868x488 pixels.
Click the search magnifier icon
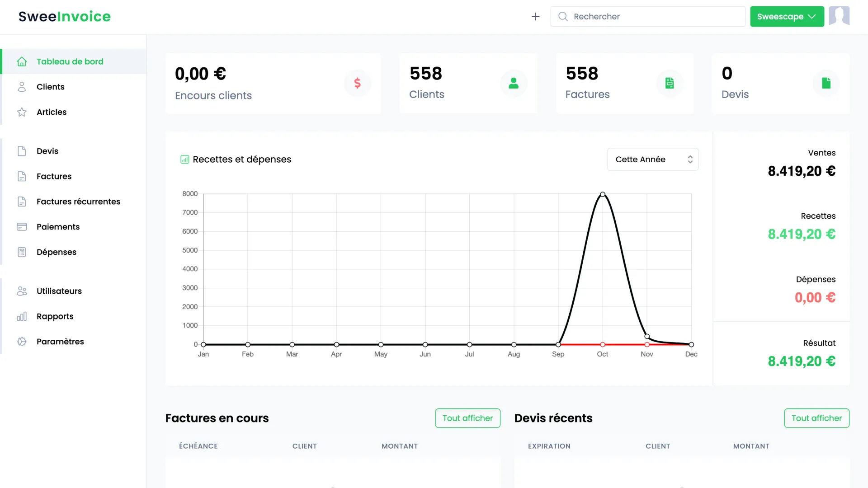(x=562, y=16)
